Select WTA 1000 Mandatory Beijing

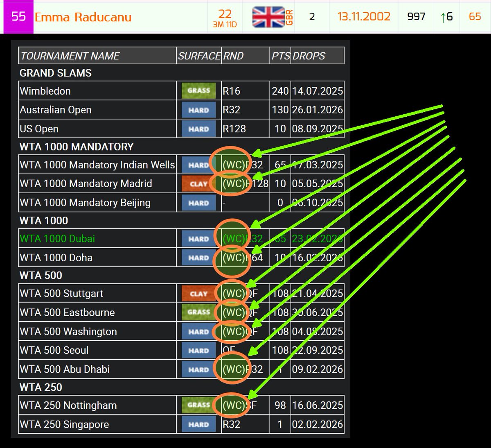85,202
